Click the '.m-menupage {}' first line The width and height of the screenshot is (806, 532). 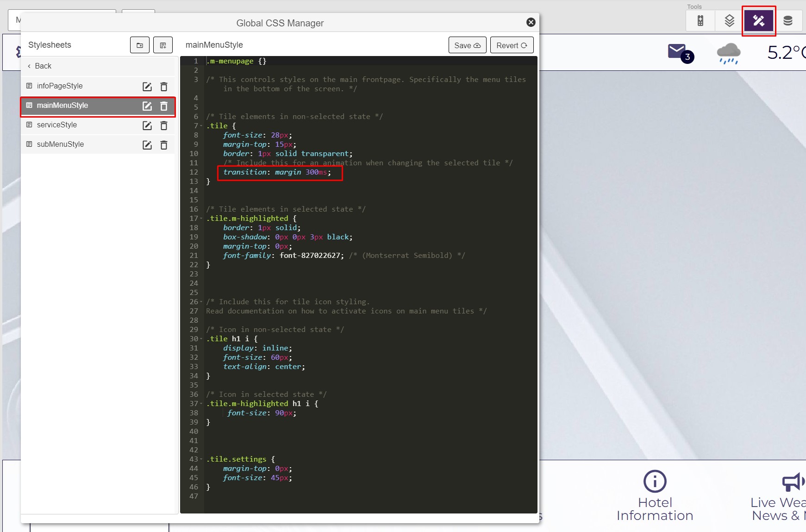[236, 61]
